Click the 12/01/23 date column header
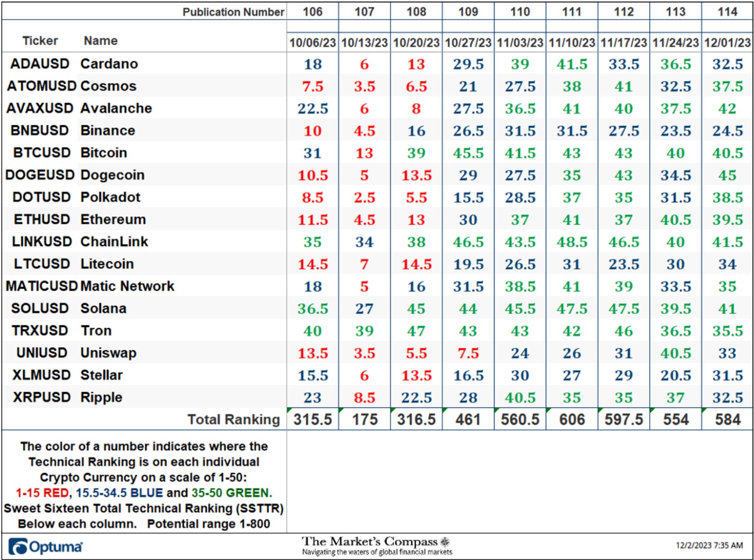This screenshot has height=560, width=754. [728, 43]
